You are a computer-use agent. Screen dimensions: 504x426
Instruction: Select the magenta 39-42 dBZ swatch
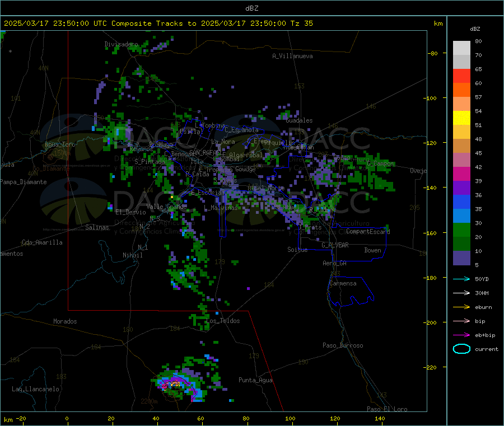click(x=461, y=174)
